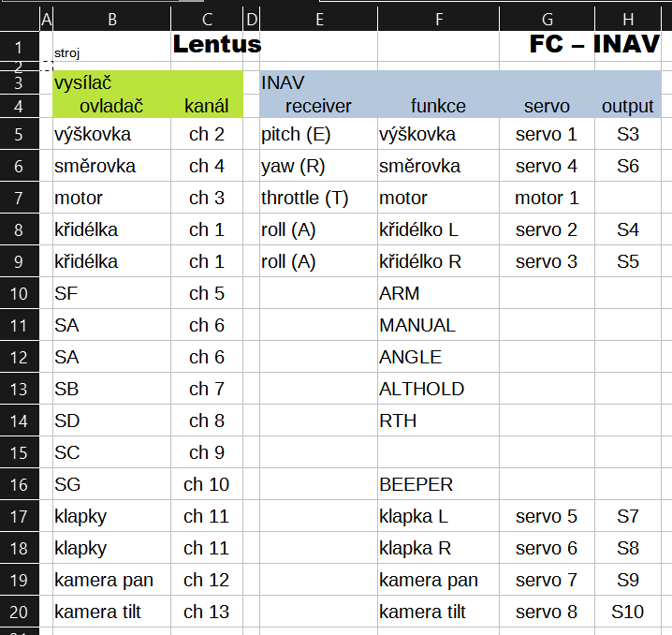
Task: Select the row 10 header
Action: pyautogui.click(x=21, y=294)
